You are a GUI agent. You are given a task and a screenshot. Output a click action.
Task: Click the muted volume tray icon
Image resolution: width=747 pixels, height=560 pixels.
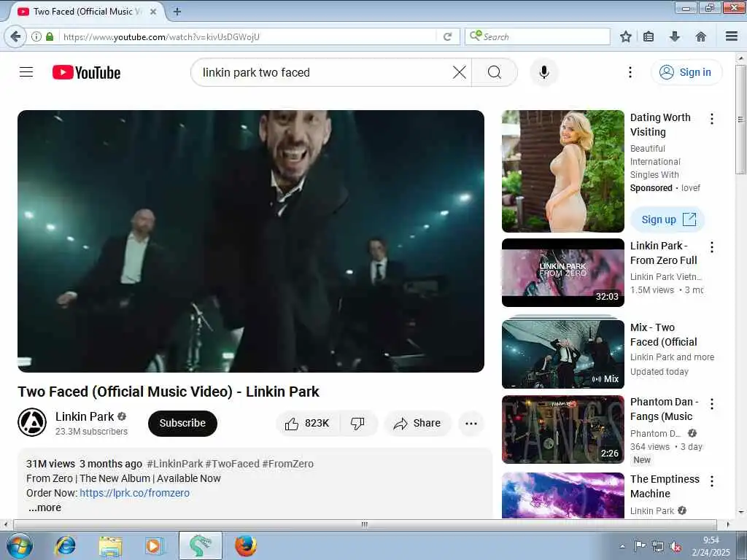[x=675, y=547]
